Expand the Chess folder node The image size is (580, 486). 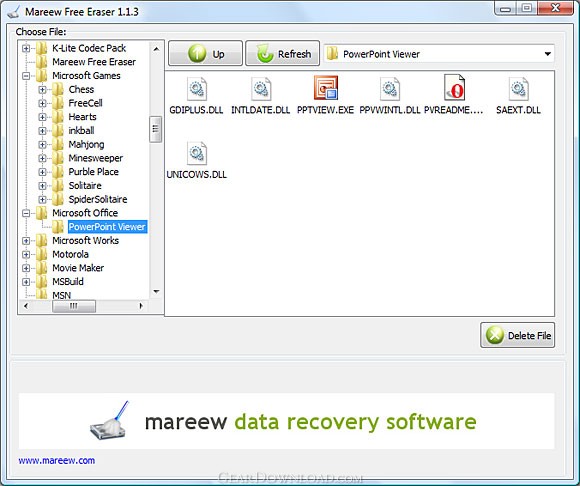(42, 89)
